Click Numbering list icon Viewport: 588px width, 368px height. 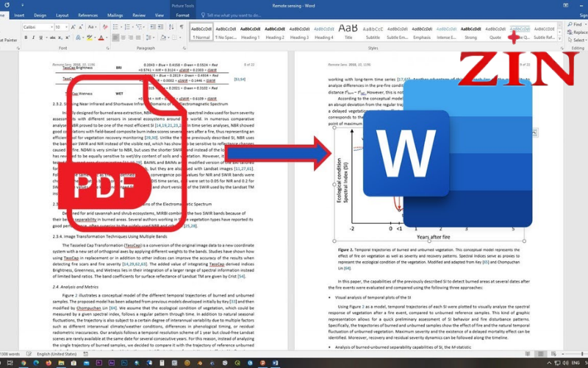click(x=128, y=27)
